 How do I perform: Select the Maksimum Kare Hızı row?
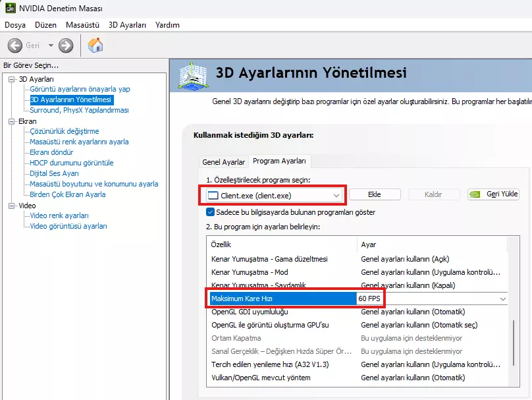(358, 299)
